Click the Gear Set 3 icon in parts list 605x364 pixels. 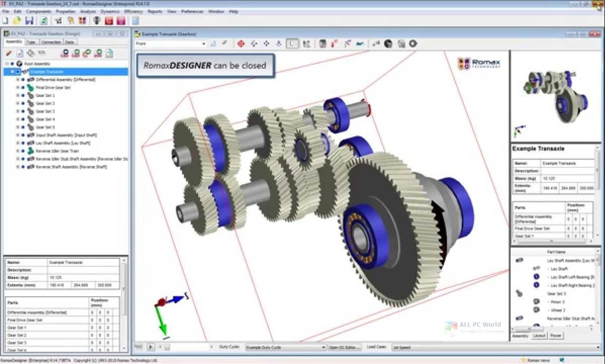coord(520,293)
